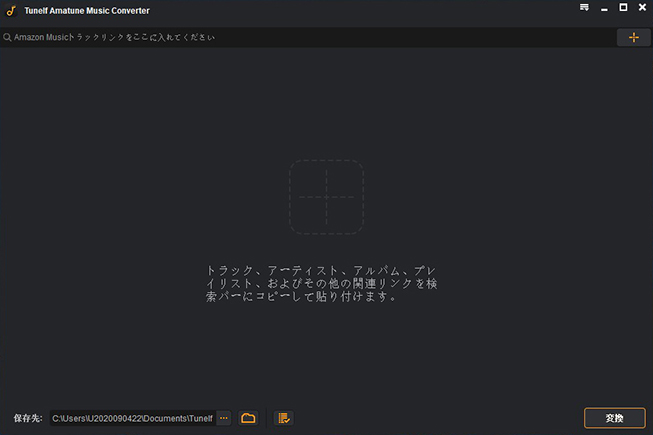Click the three-dots browse output path button

coord(224,418)
